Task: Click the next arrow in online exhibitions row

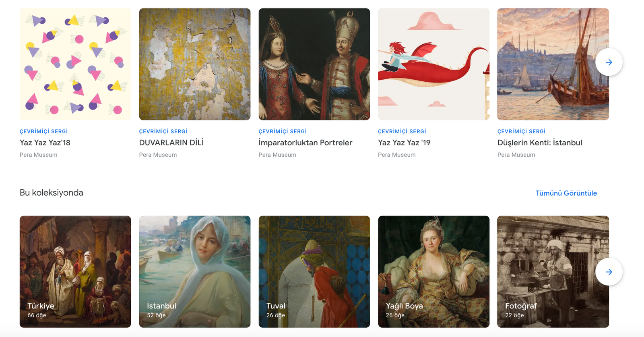Action: click(609, 62)
